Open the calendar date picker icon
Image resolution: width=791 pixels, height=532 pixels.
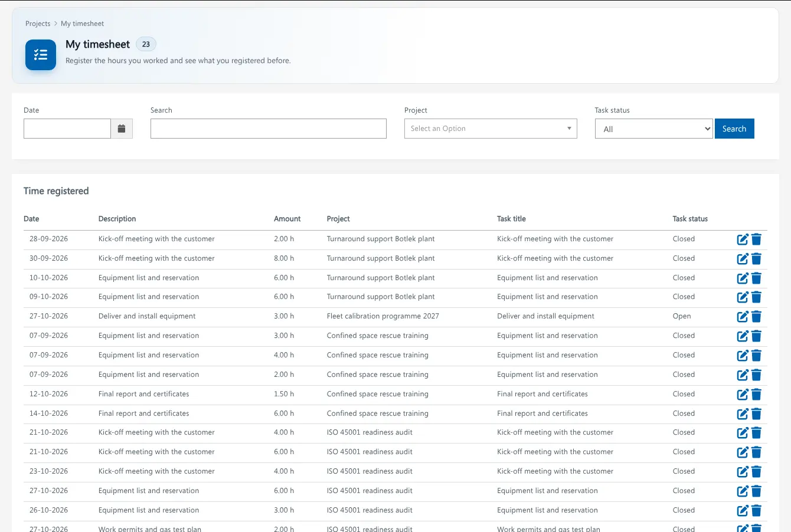point(122,129)
